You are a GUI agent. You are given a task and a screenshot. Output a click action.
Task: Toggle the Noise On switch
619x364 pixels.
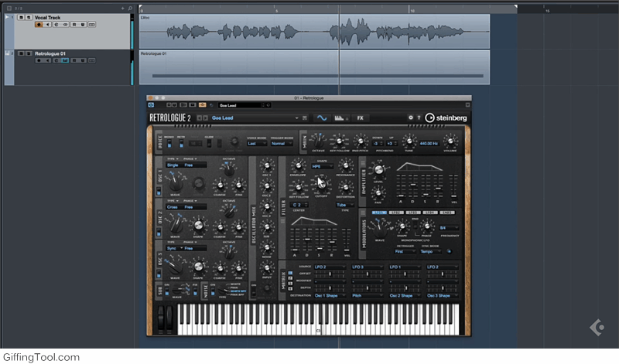click(x=213, y=291)
